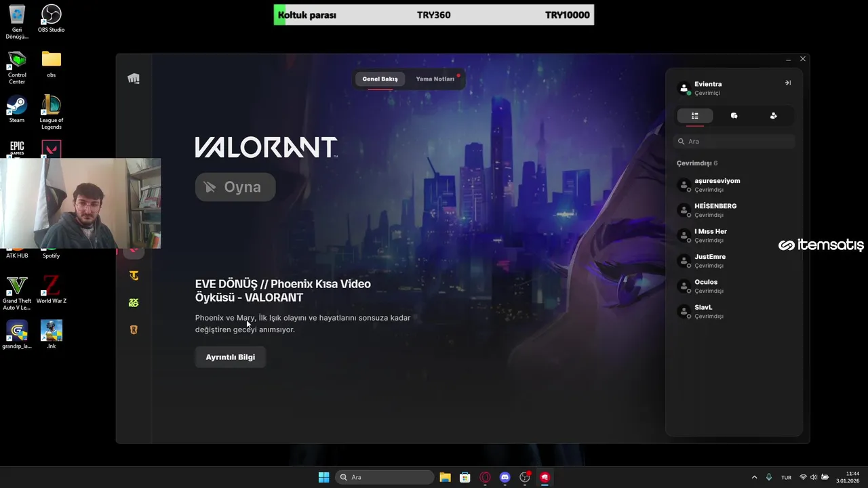Click the taskbar Ara search box
Viewport: 868px width, 488px height.
tap(385, 477)
